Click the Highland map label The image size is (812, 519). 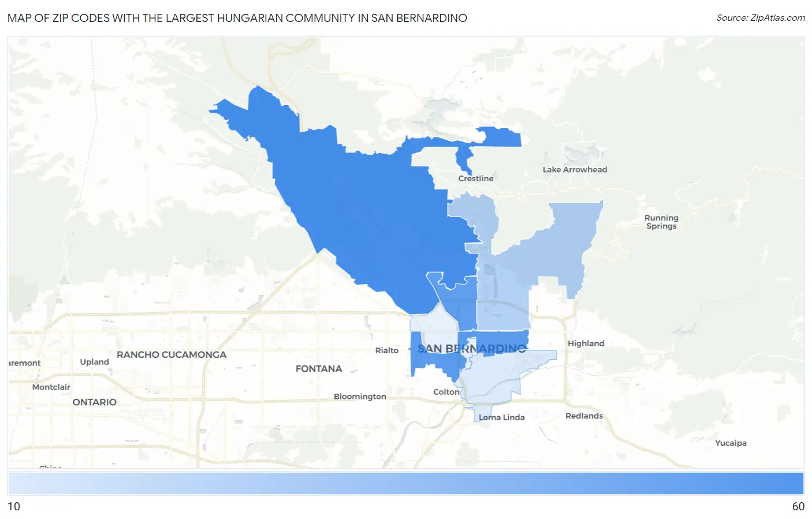tap(586, 343)
